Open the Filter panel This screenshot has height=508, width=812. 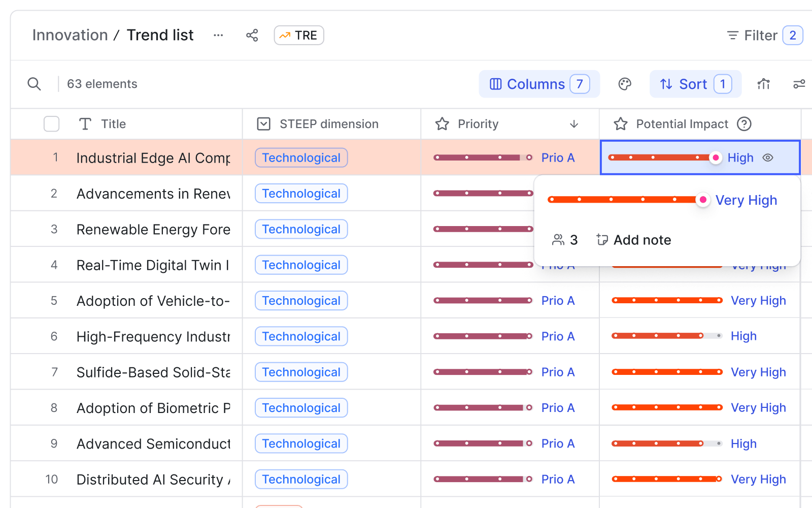(765, 35)
